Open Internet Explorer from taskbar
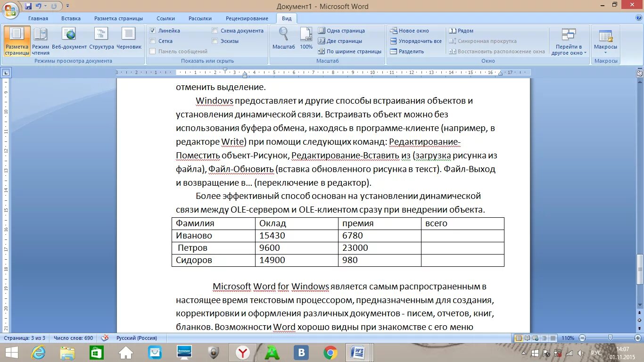 (x=39, y=353)
